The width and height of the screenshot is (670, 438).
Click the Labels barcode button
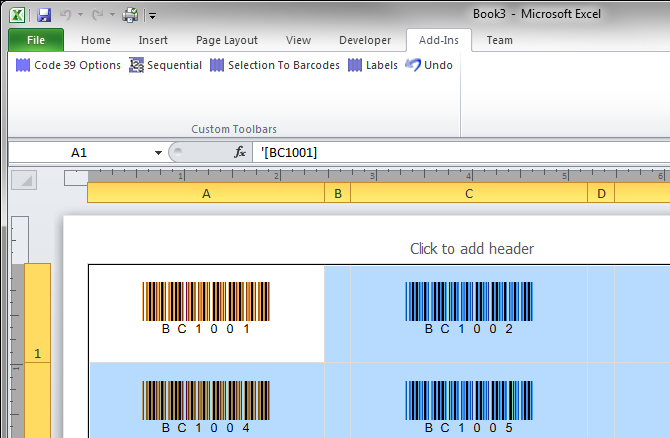pyautogui.click(x=373, y=65)
